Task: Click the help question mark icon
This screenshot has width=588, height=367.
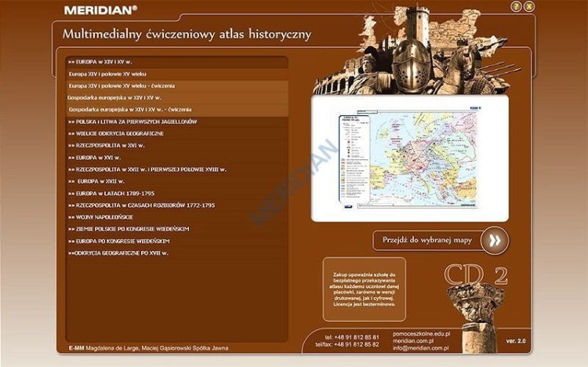Action: pyautogui.click(x=516, y=6)
